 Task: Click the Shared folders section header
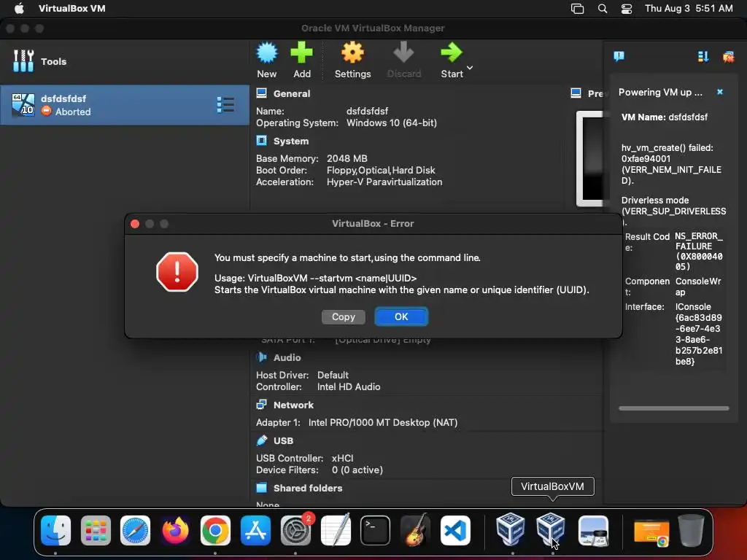pyautogui.click(x=308, y=488)
